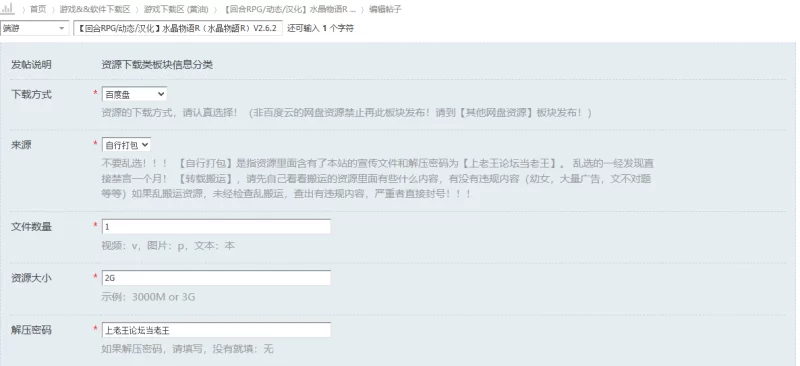Open 游戏&&软件下载区 breadcrumb link
800x366 pixels.
click(x=95, y=9)
